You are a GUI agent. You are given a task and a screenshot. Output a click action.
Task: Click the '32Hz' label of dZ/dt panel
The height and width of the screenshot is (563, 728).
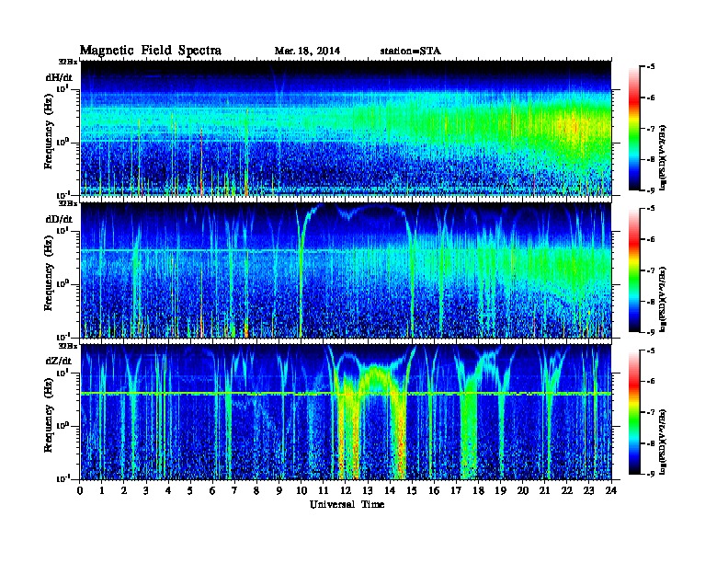pos(68,346)
